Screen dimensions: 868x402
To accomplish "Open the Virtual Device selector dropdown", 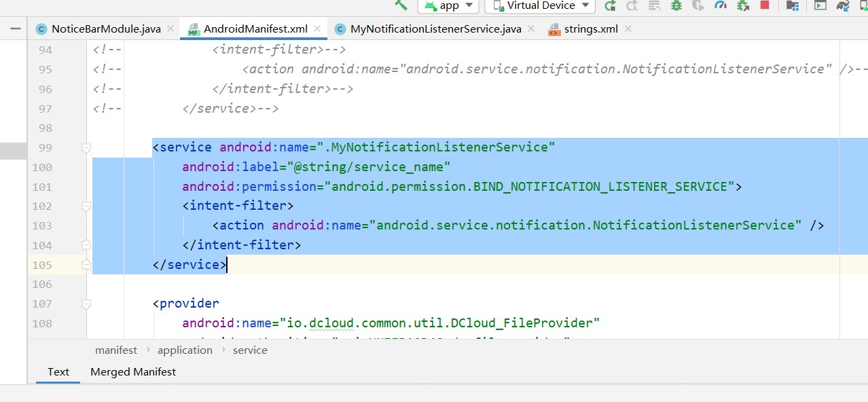I will pos(541,5).
